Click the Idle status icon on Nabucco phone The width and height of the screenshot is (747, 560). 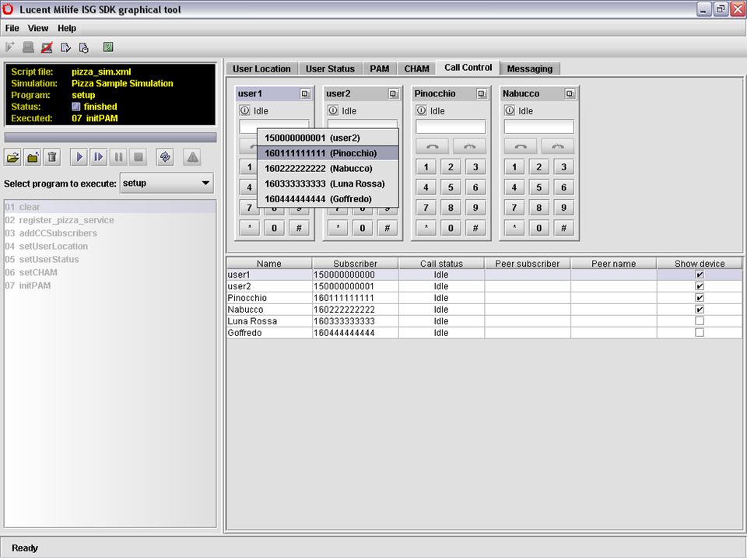(509, 110)
